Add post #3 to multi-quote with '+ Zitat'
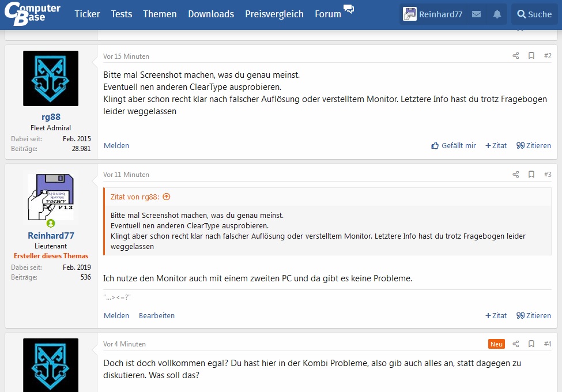Image resolution: width=562 pixels, height=392 pixels. tap(496, 315)
